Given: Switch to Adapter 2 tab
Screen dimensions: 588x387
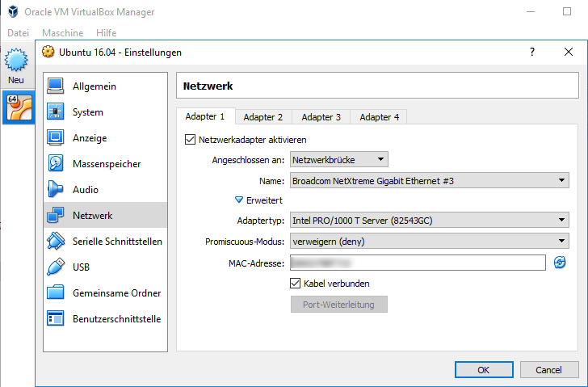Looking at the screenshot, I should pos(263,117).
